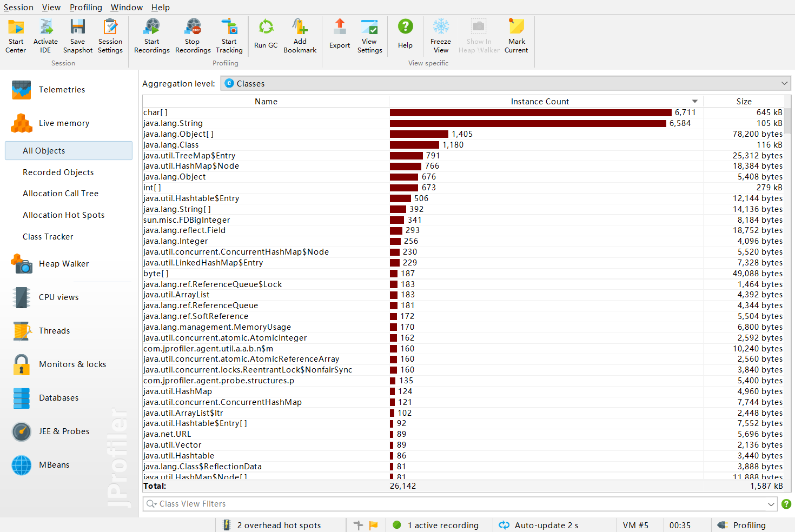795x532 pixels.
Task: Click the java.lang.Object[ ] count bar
Action: pos(419,134)
